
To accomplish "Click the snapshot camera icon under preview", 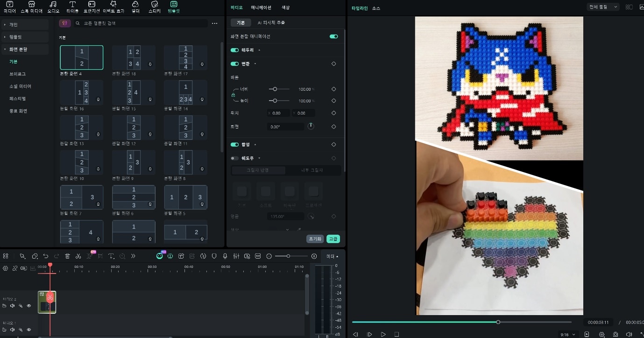I will click(616, 335).
